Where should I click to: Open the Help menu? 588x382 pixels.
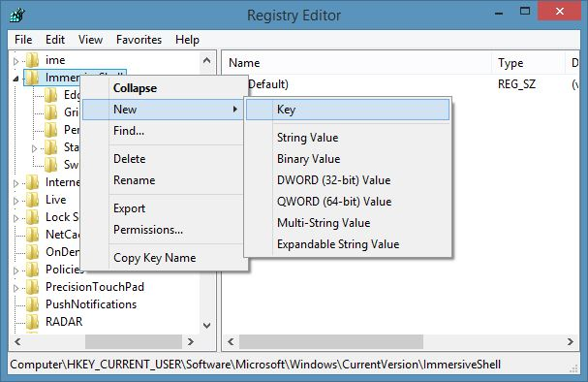pyautogui.click(x=187, y=40)
